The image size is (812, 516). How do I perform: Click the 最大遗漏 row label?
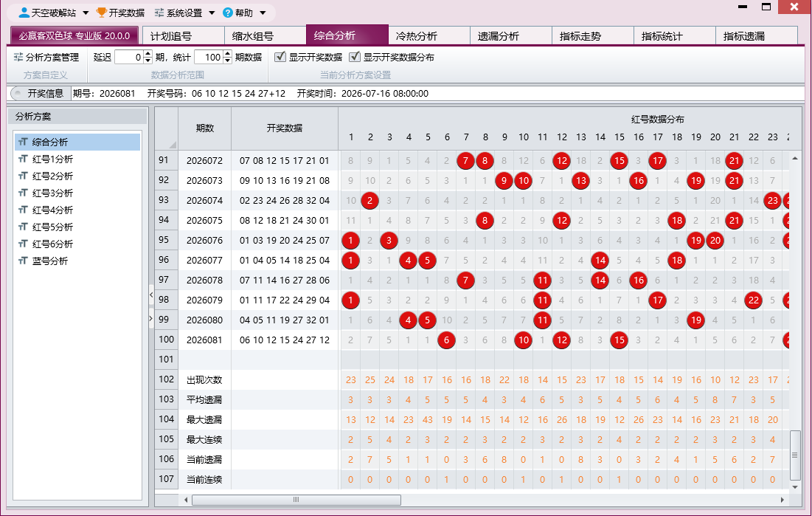pos(204,419)
